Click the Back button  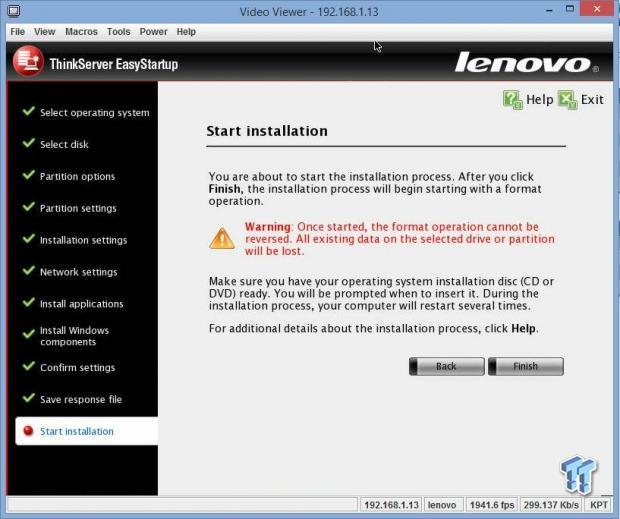446,366
